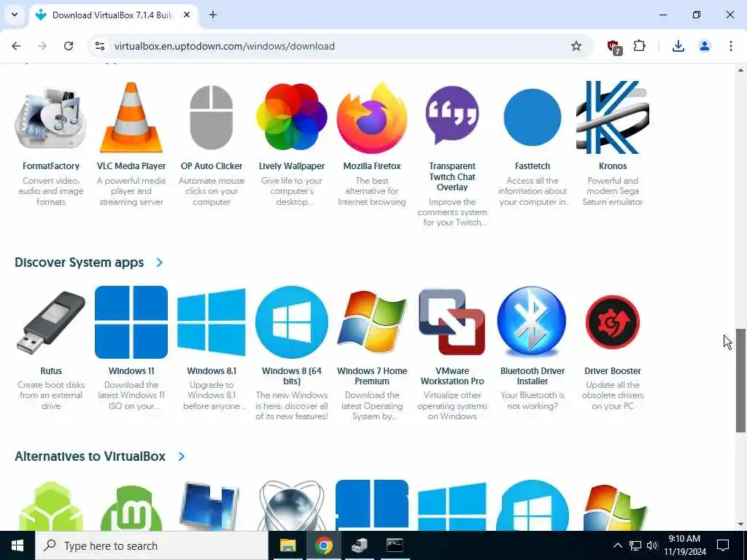The width and height of the screenshot is (747, 560).
Task: Open the tab search dropdown arrow
Action: 15,15
